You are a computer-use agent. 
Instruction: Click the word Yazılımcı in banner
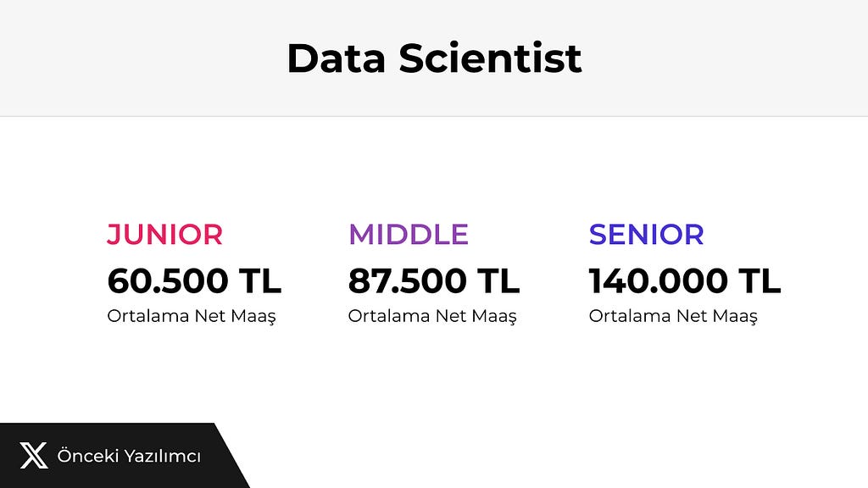pyautogui.click(x=162, y=457)
